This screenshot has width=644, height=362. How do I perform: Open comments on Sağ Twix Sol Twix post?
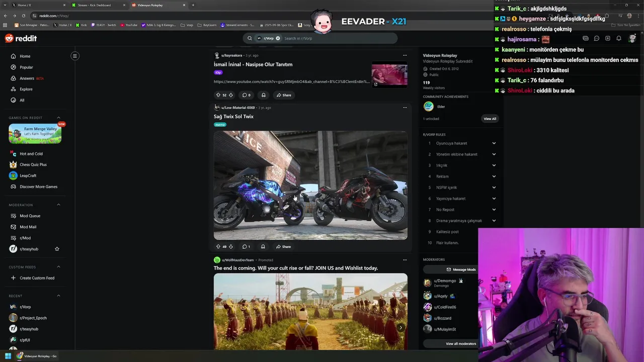point(246,247)
